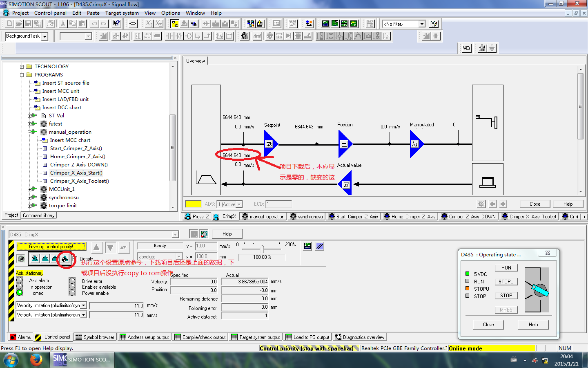Switch to the Symbol browser tab

tap(95, 337)
